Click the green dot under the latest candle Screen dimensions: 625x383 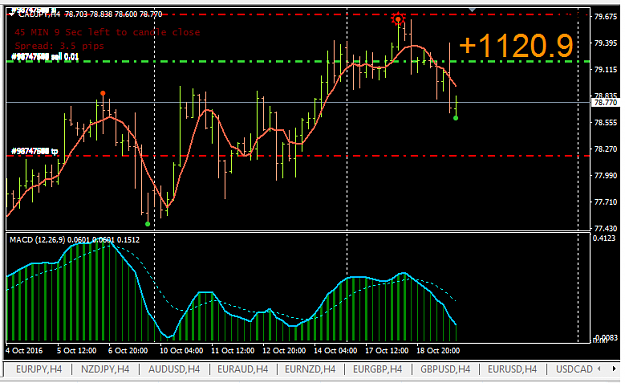tap(456, 118)
